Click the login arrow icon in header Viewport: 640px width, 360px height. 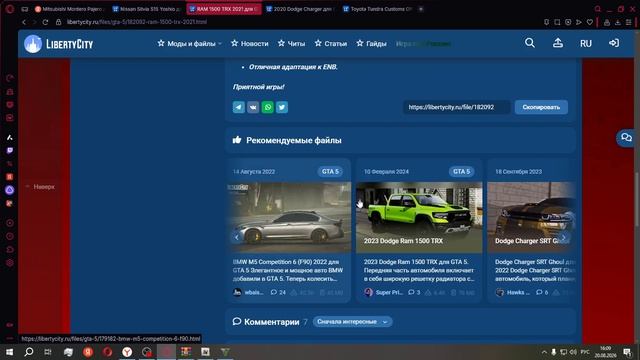(613, 43)
